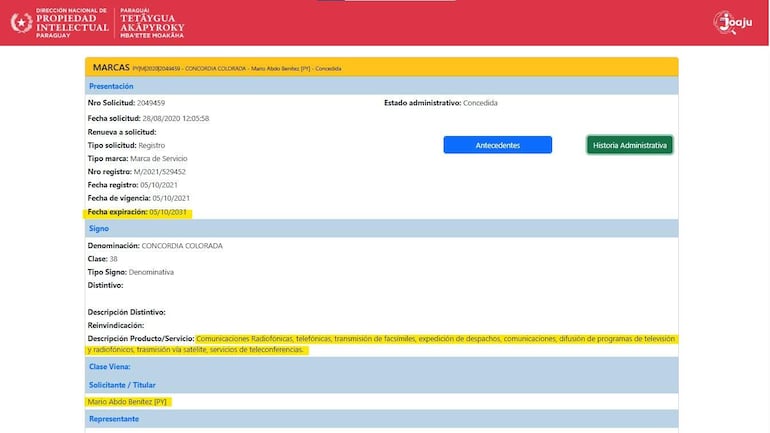
Task: Click the Denominación value CONCORDIA COLORADA
Action: (x=182, y=245)
